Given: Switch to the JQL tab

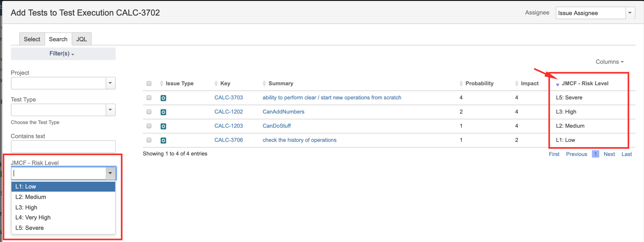Looking at the screenshot, I should click(82, 39).
